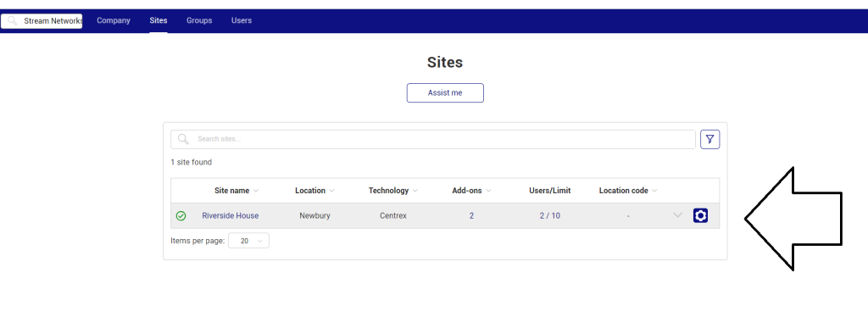Viewport: 868px width, 334px height.
Task: Click the Add-ons count 2
Action: [x=471, y=216]
